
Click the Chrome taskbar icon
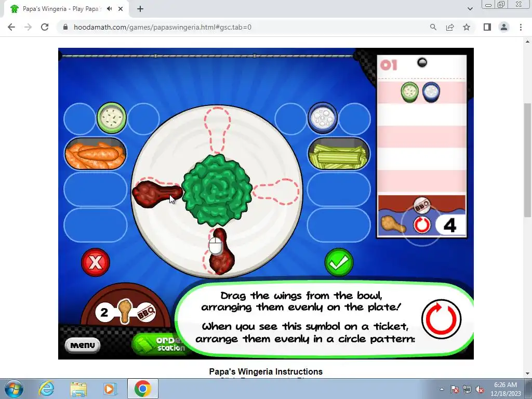click(x=142, y=389)
